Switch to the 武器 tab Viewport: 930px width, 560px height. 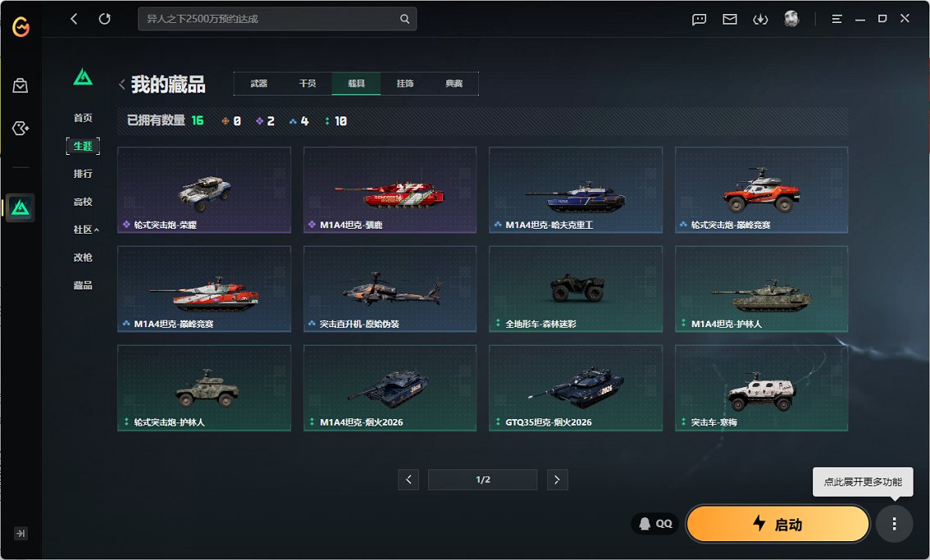(x=258, y=84)
